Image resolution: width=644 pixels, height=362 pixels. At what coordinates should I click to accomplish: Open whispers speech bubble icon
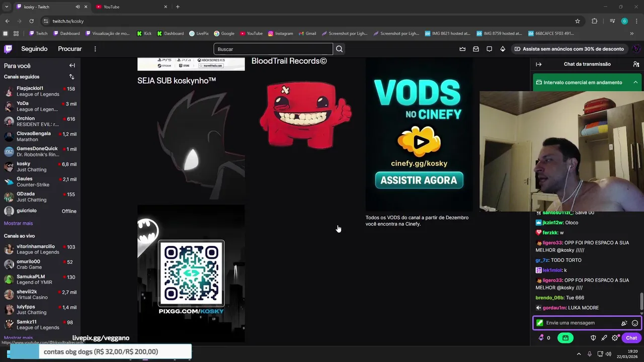(x=489, y=49)
